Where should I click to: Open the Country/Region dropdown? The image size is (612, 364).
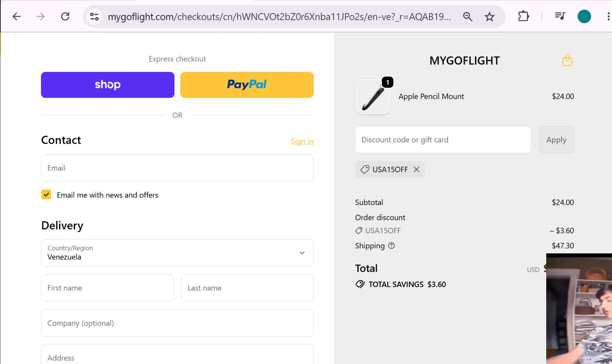coord(177,253)
